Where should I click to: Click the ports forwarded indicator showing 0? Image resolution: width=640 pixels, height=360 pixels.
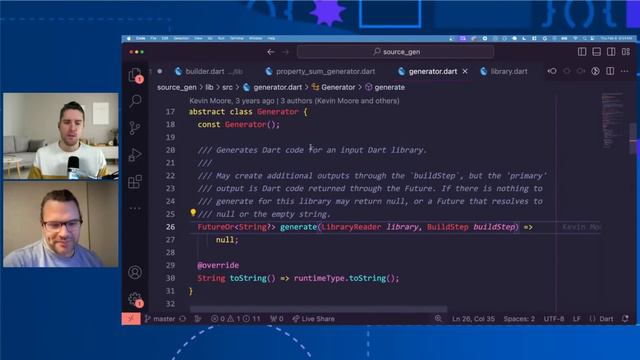tap(276, 319)
